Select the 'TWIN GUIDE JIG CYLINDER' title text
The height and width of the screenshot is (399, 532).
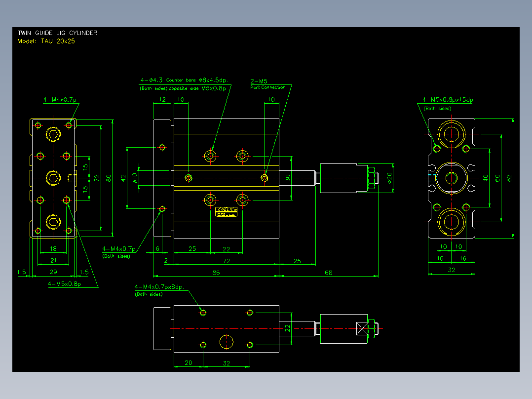pos(57,33)
